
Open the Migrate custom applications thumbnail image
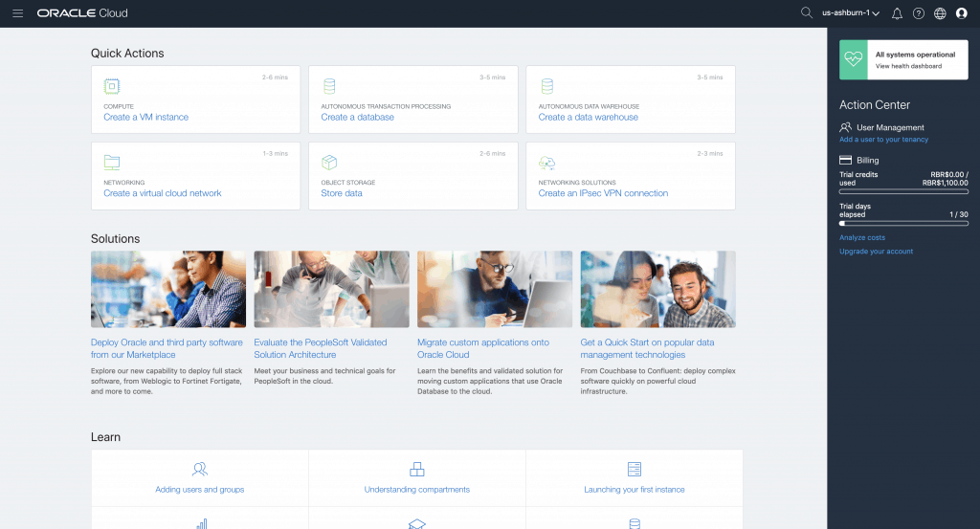[x=495, y=289]
